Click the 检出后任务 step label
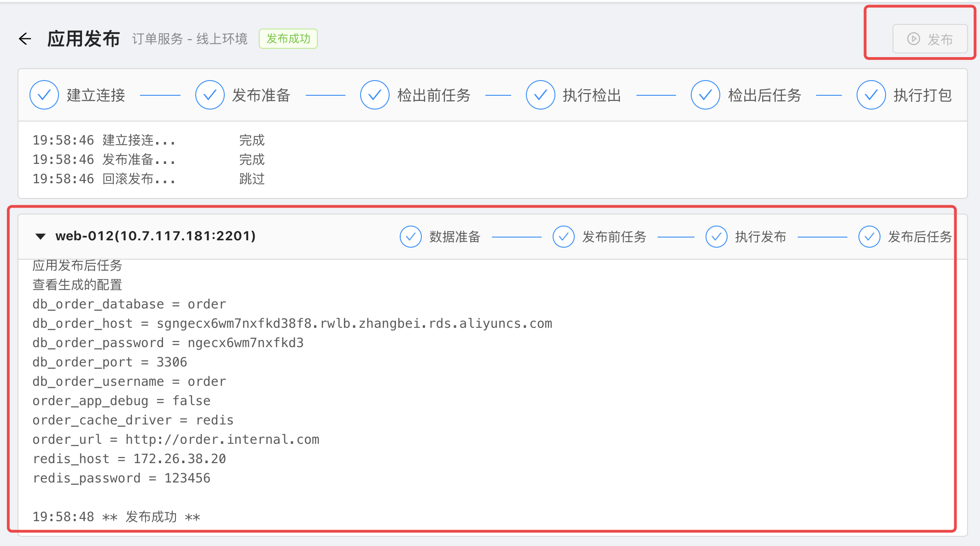Screen dimensions: 980x546 [764, 95]
